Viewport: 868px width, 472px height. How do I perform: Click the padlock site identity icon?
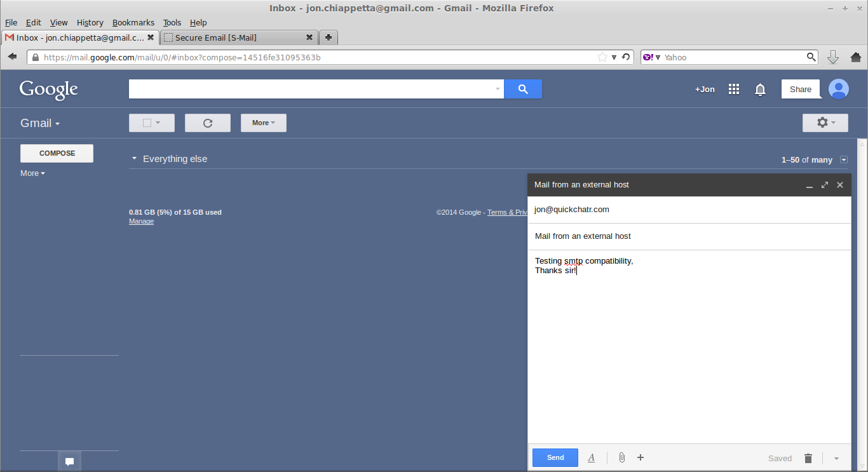click(x=35, y=57)
